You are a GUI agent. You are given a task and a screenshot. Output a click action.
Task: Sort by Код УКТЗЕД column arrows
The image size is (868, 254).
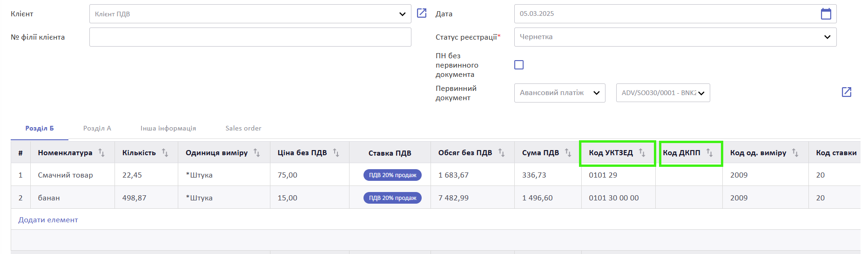pyautogui.click(x=642, y=153)
